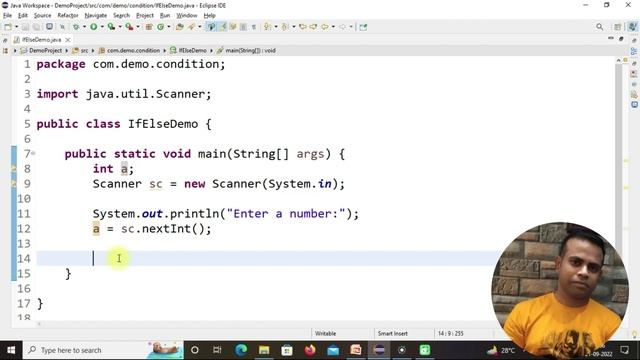Collapse the main method fold at line 7
Screen dimensions: 640x360
tap(33, 154)
